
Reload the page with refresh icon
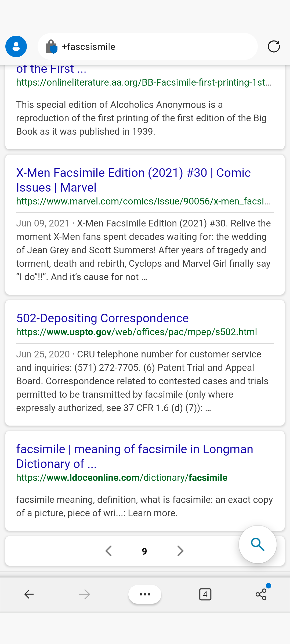(x=274, y=46)
